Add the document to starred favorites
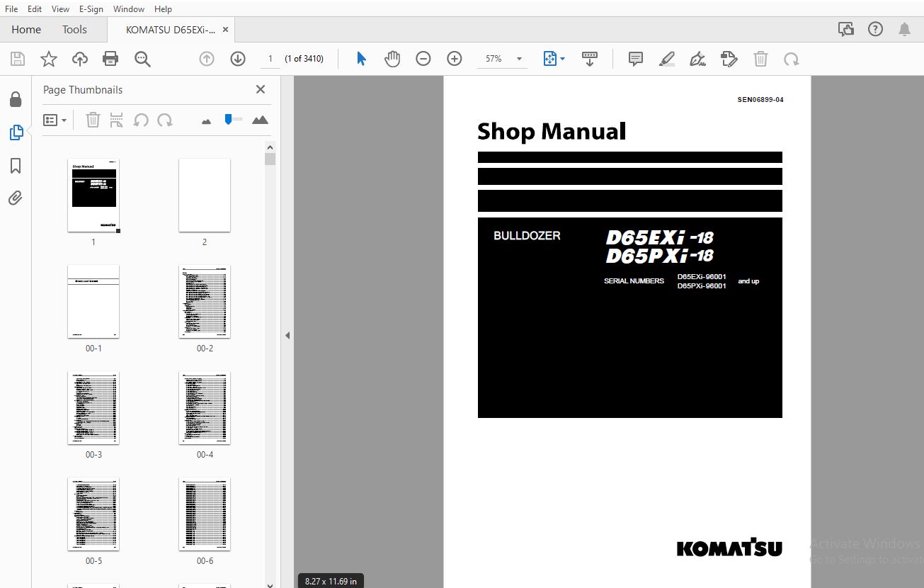The height and width of the screenshot is (588, 924). (48, 59)
